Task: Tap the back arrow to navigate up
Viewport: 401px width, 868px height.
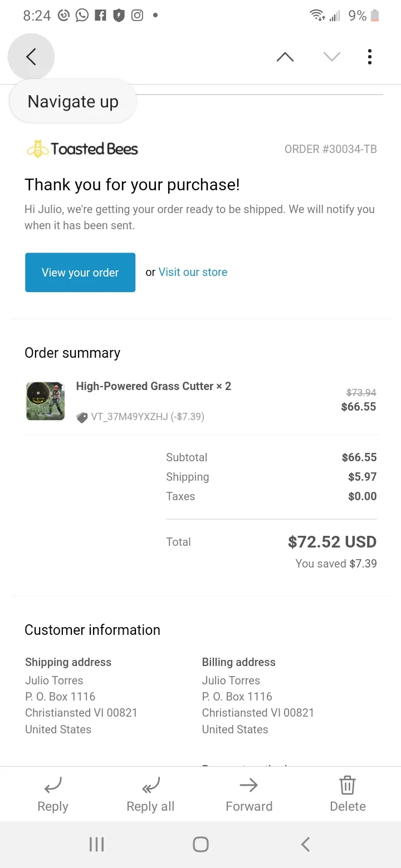Action: (31, 57)
